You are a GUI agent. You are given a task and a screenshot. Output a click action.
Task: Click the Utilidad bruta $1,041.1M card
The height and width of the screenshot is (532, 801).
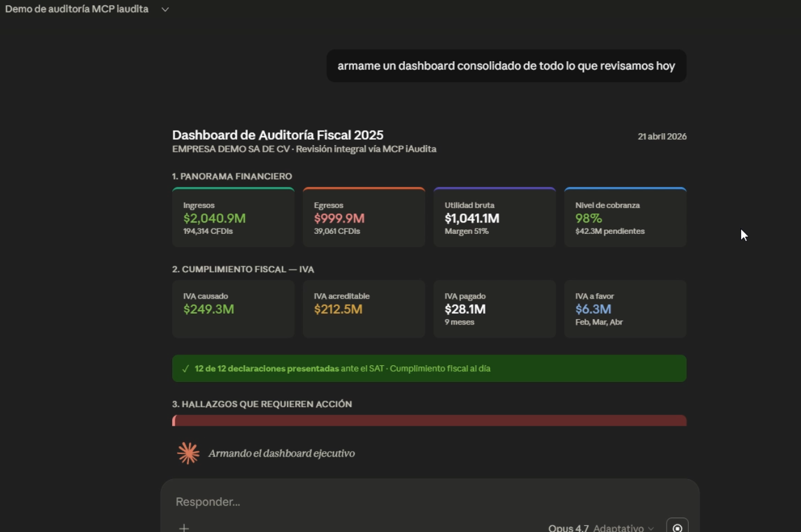[x=495, y=217]
